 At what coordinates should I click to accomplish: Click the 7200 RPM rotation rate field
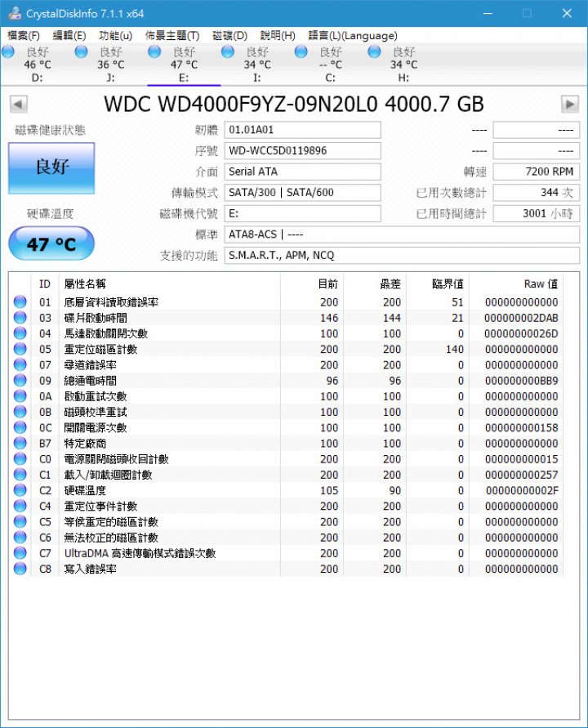tap(536, 172)
